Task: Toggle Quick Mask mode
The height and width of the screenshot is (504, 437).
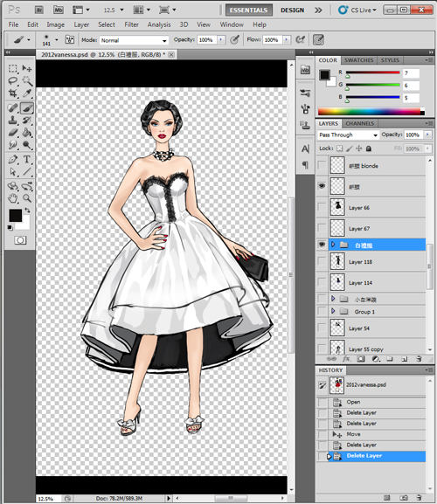Action: tap(20, 240)
